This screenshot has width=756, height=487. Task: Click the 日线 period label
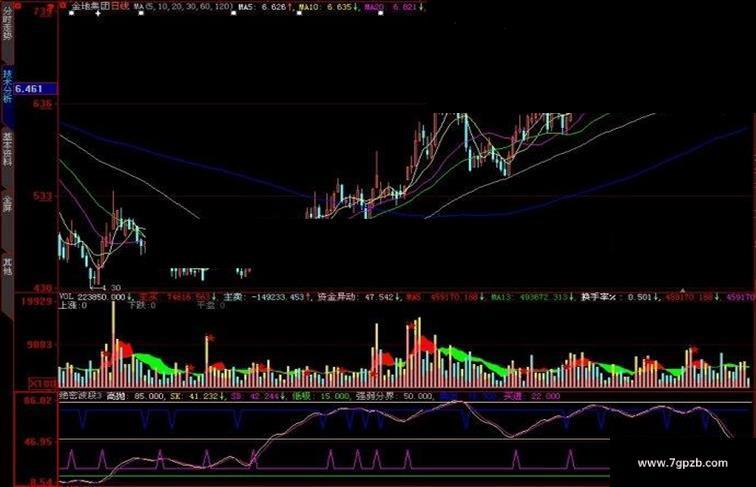click(x=120, y=7)
